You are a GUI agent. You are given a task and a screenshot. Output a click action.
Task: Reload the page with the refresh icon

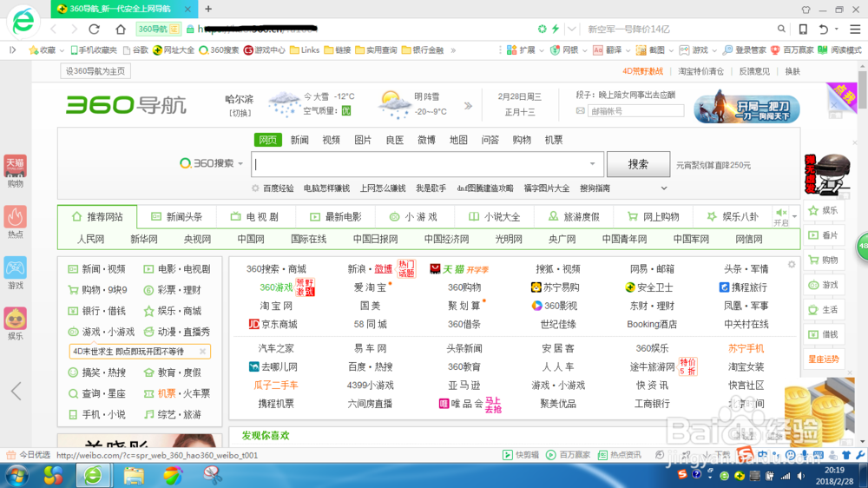94,29
